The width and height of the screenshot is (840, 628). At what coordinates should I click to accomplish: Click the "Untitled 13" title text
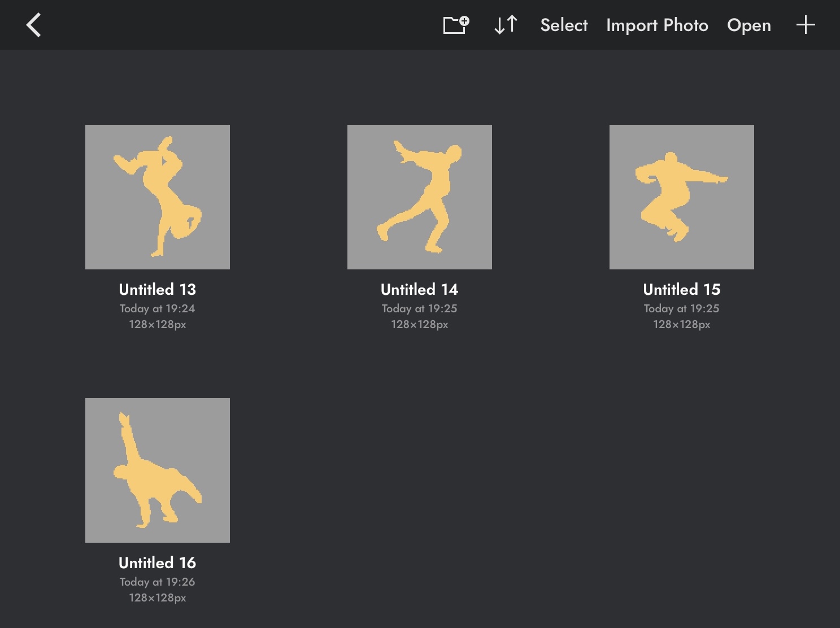pos(158,290)
